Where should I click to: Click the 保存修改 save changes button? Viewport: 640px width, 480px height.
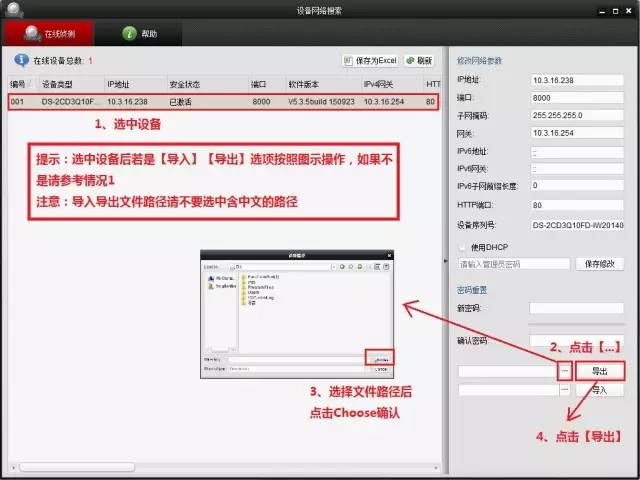600,264
